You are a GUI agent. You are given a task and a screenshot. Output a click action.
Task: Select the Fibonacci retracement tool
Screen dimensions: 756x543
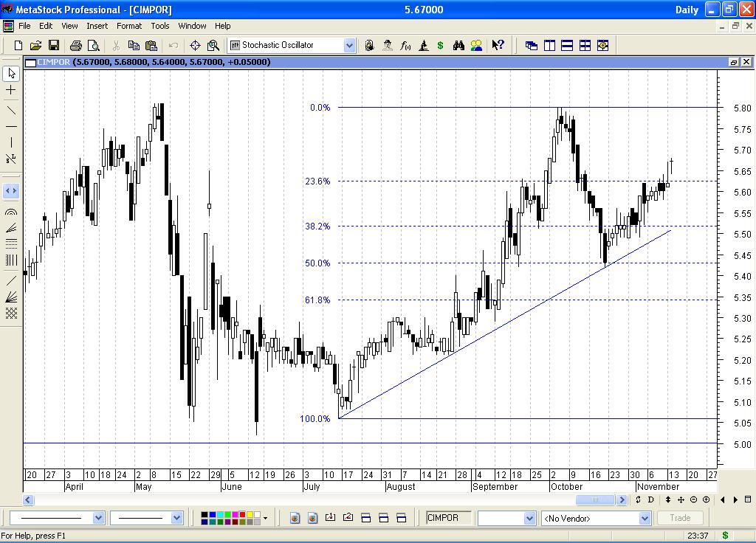coord(11,243)
